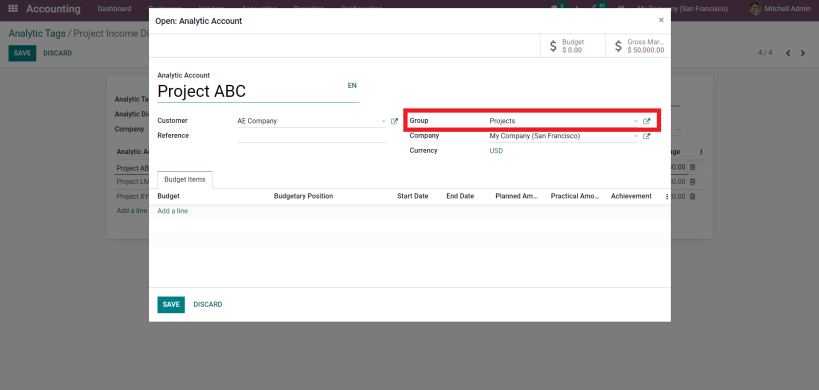
Task: Sort by Budget column header
Action: coord(168,196)
